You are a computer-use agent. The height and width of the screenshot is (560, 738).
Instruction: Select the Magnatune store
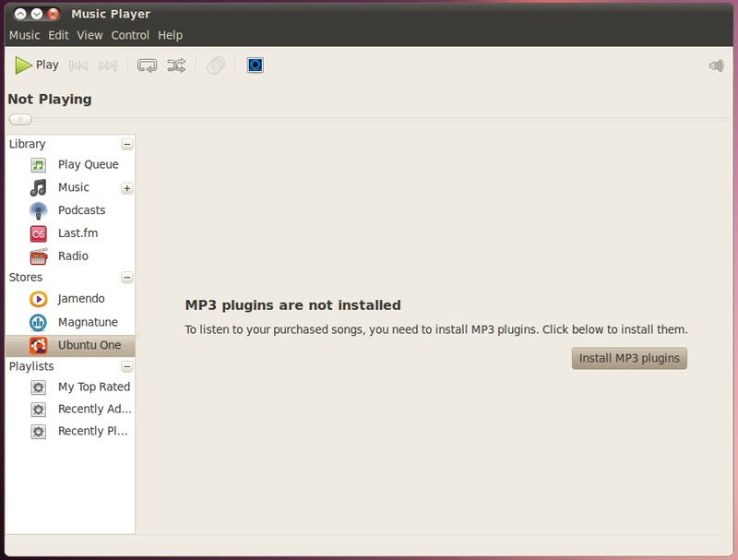pos(87,322)
